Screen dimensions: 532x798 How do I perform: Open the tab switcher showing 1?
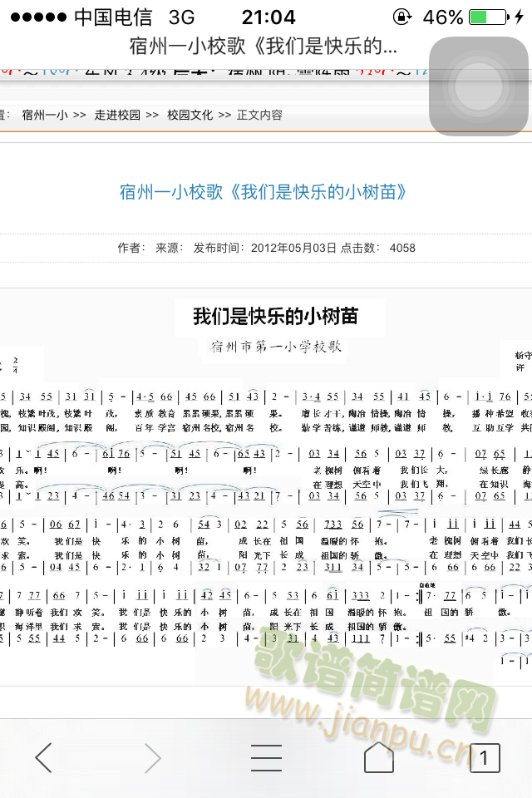(x=485, y=757)
